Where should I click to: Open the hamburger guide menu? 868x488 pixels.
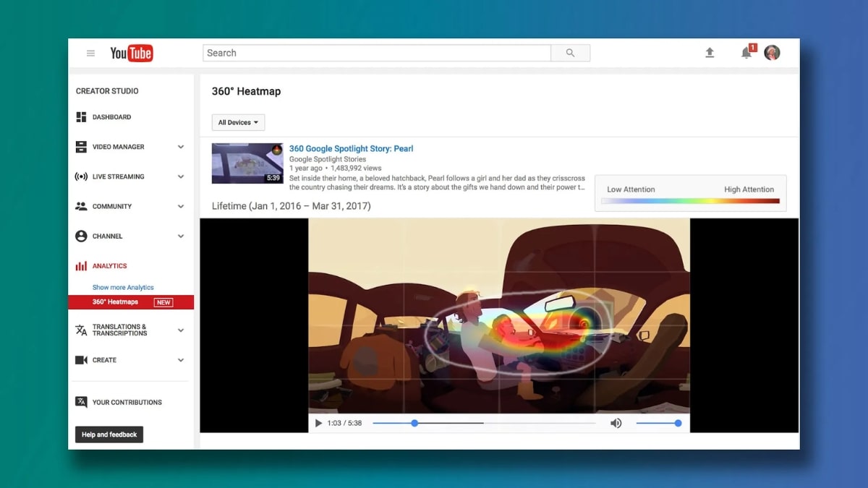click(90, 53)
